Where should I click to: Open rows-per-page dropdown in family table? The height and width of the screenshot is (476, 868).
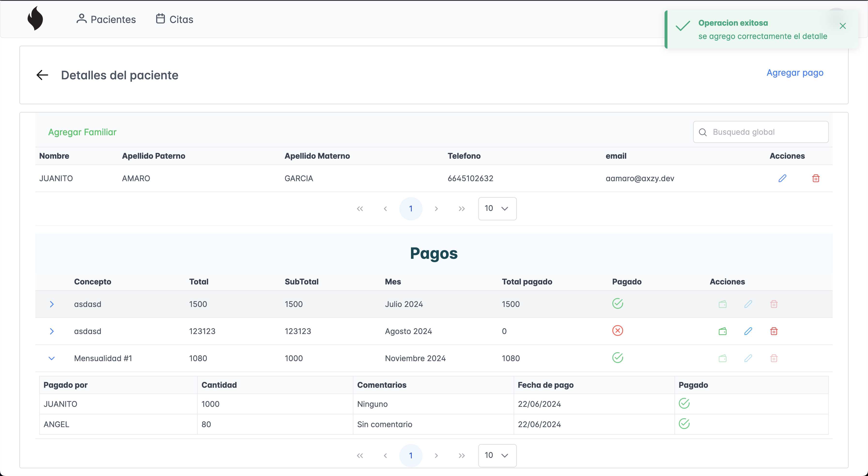[x=497, y=208]
